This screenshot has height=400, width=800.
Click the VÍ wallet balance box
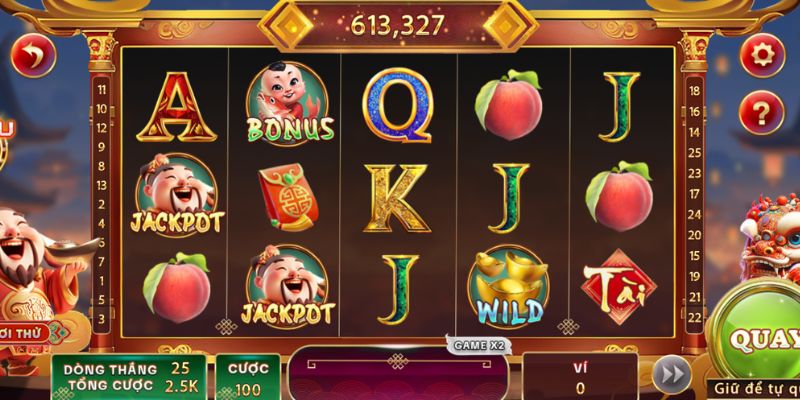click(x=580, y=377)
